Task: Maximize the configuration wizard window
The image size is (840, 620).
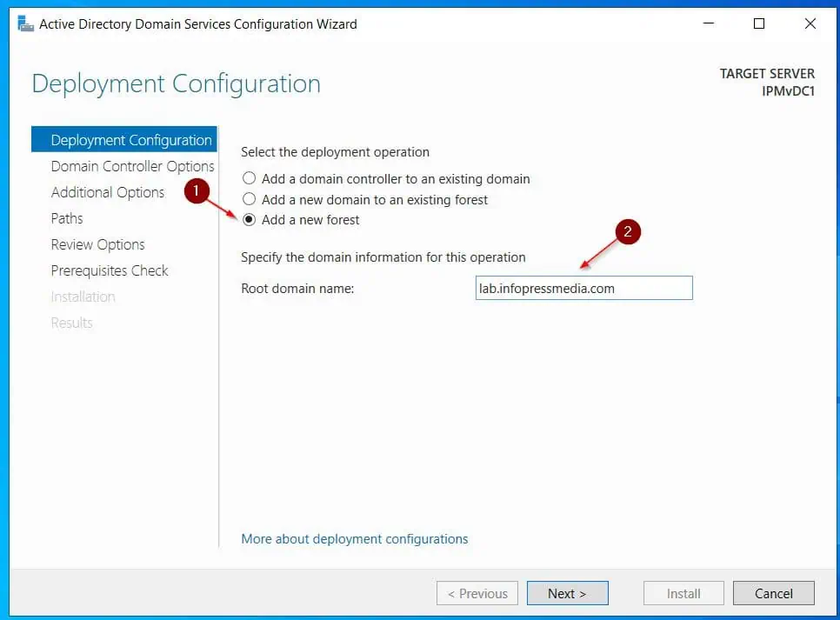Action: pyautogui.click(x=759, y=23)
